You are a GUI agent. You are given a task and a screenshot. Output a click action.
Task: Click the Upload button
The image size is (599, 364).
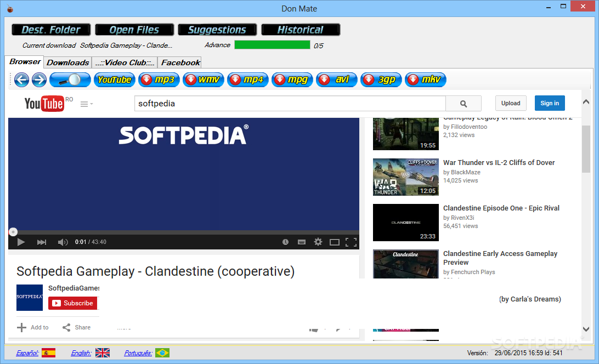click(511, 103)
